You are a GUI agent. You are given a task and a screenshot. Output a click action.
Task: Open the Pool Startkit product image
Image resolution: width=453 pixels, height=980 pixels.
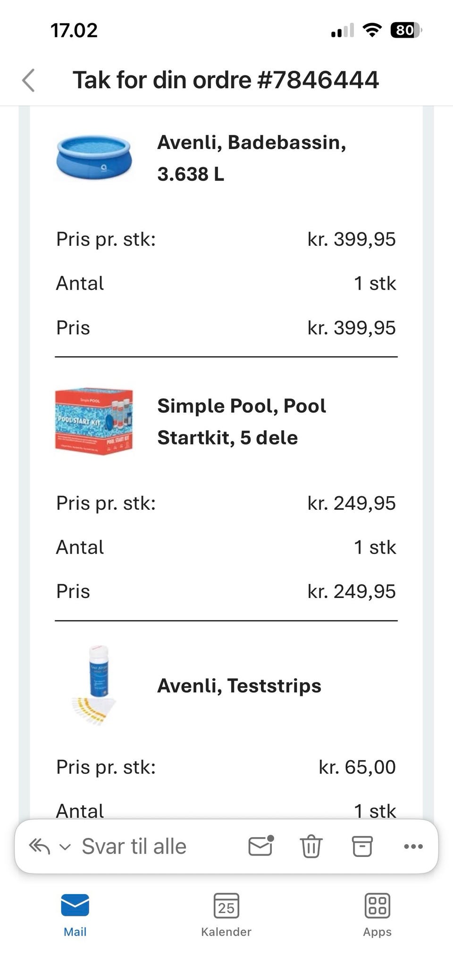pyautogui.click(x=94, y=422)
